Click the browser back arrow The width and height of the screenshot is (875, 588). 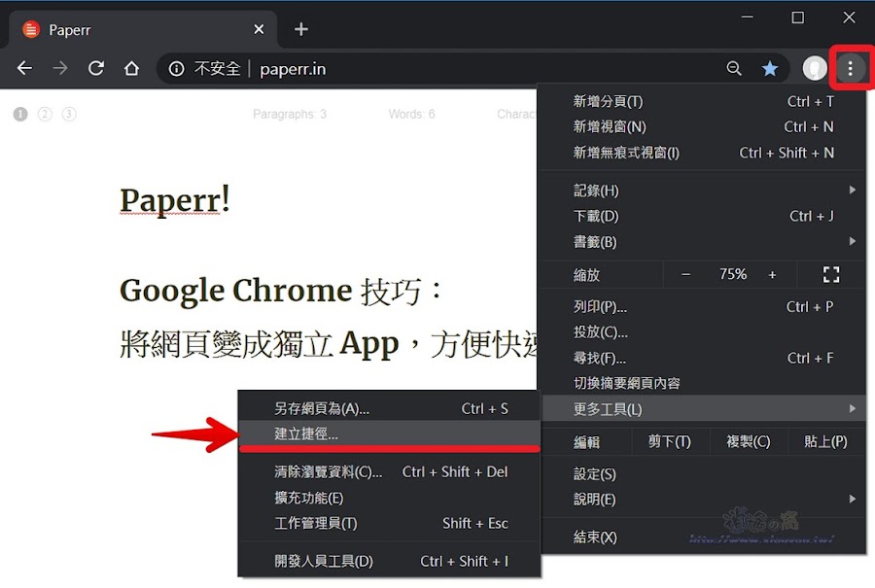(x=24, y=69)
